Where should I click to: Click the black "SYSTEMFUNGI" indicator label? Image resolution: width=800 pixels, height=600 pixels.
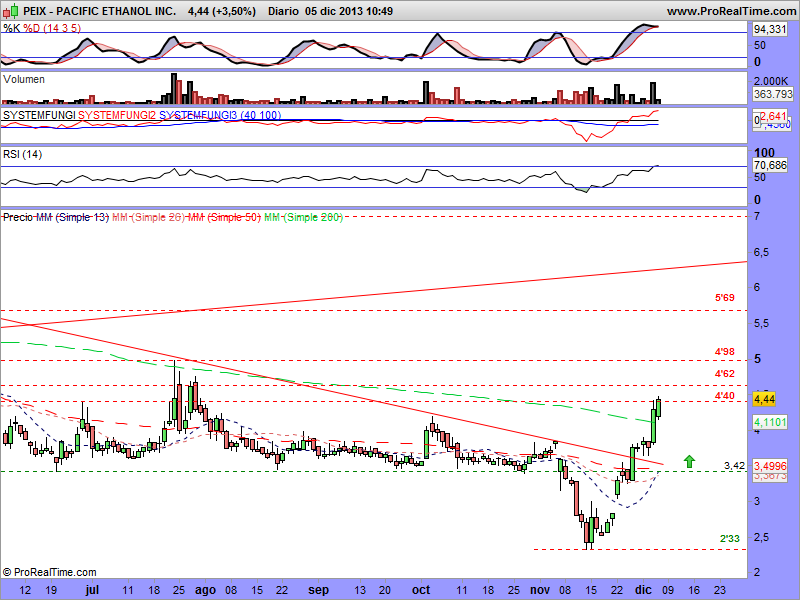tap(39, 115)
